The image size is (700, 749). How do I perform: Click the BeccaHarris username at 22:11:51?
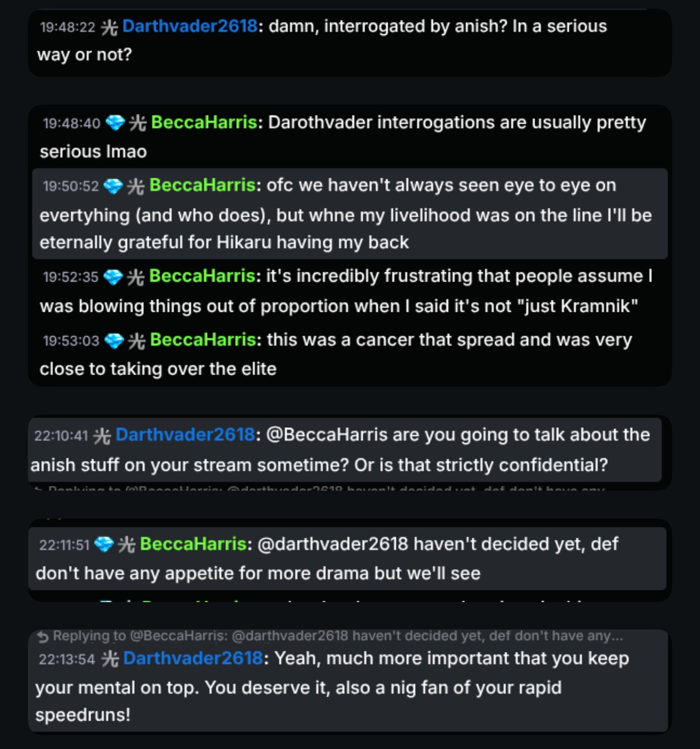point(193,544)
